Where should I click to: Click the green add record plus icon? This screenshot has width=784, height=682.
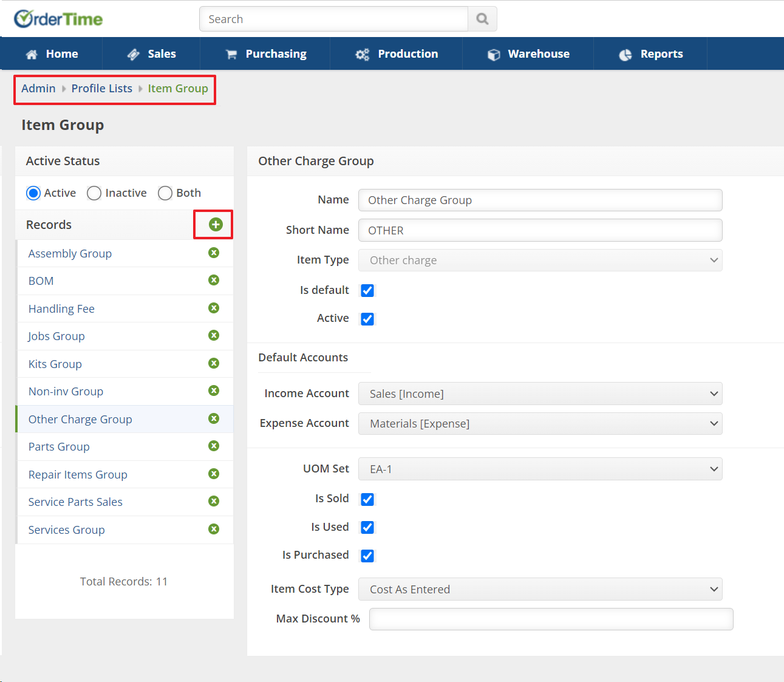pos(216,225)
